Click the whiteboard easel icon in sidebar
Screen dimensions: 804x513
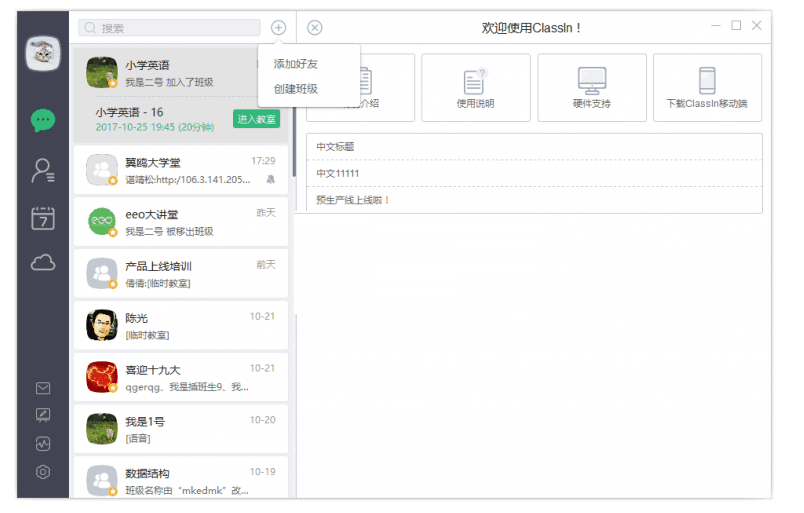coord(43,415)
